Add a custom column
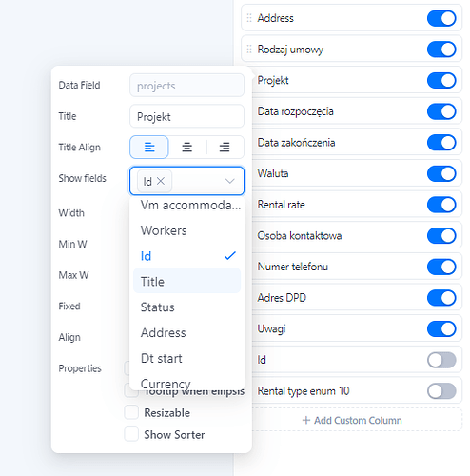The image size is (470, 476). point(352,420)
